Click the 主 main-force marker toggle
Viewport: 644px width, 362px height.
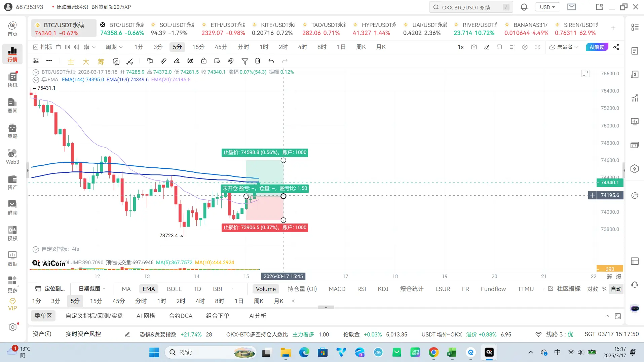pyautogui.click(x=71, y=61)
